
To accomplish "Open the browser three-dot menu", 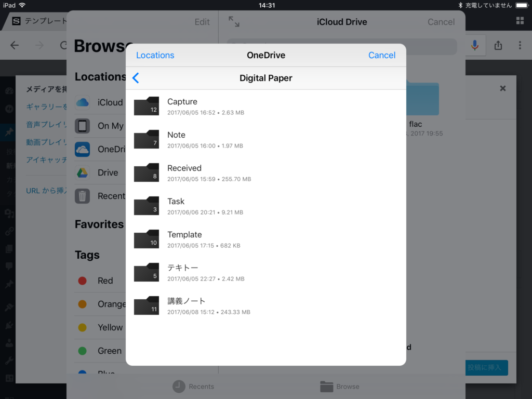I will tap(520, 45).
